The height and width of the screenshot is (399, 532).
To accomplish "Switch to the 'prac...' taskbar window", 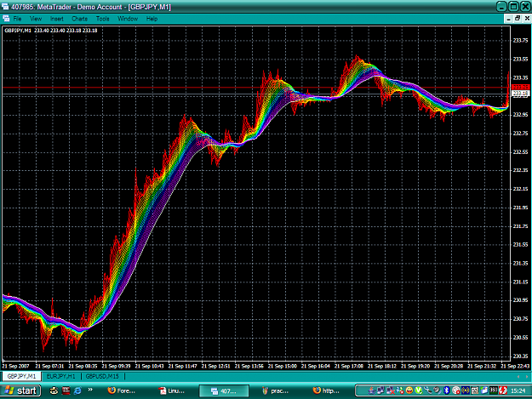I will [x=276, y=390].
